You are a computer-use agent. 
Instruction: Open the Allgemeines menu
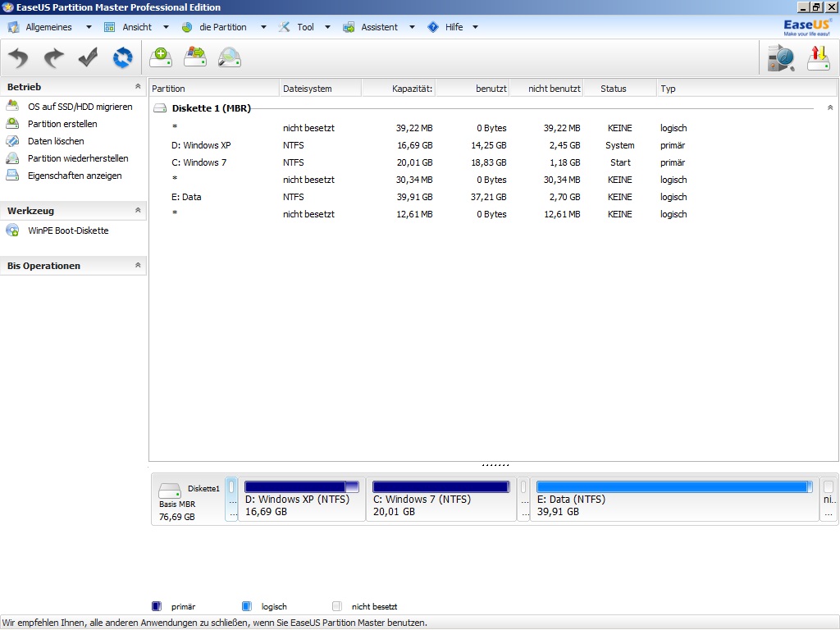48,27
